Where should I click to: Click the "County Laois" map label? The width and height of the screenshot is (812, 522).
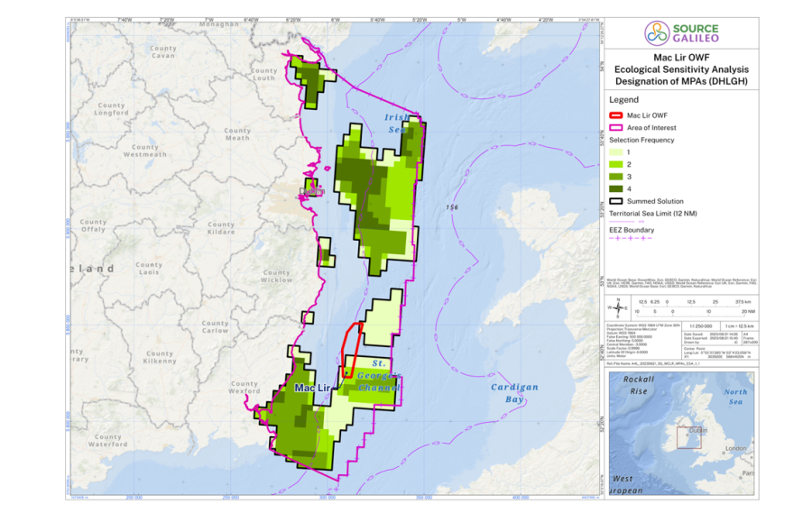[149, 269]
